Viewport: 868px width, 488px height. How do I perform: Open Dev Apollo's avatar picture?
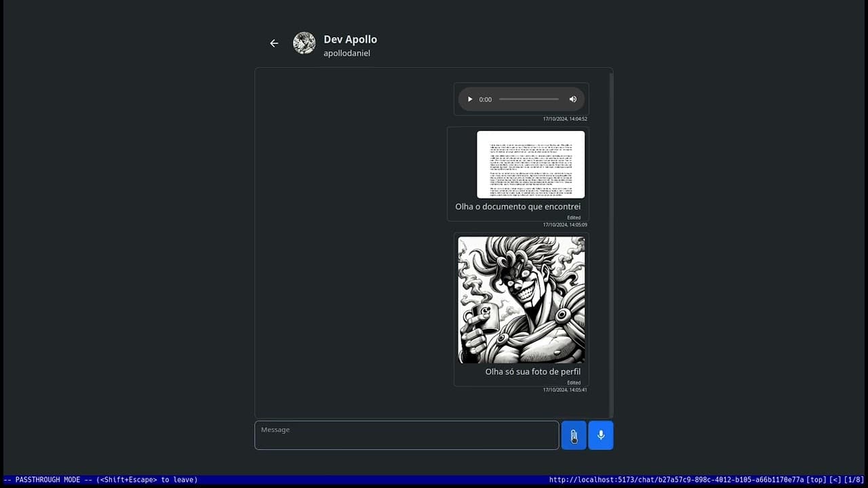304,43
